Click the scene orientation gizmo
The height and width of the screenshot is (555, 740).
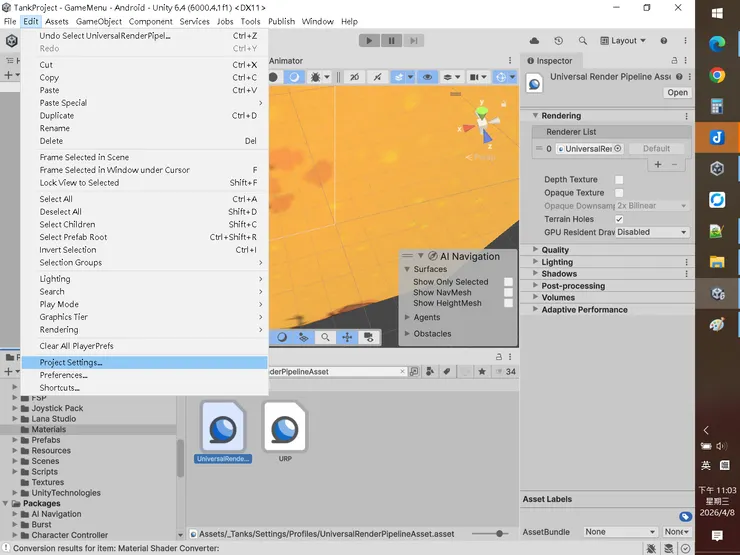482,124
